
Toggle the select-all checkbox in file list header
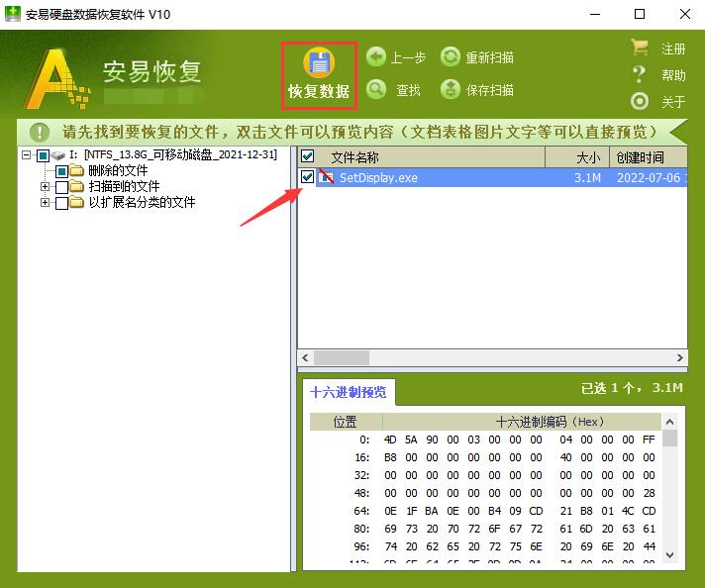point(308,156)
